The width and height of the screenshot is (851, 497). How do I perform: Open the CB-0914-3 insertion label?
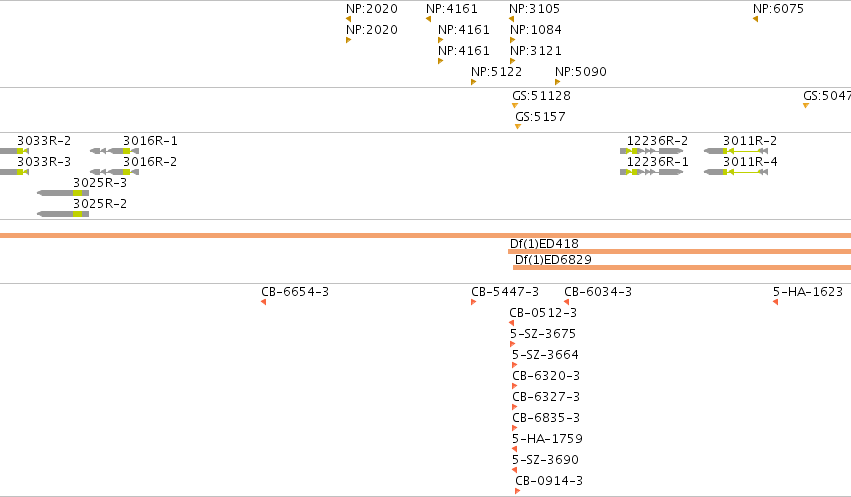coord(549,481)
